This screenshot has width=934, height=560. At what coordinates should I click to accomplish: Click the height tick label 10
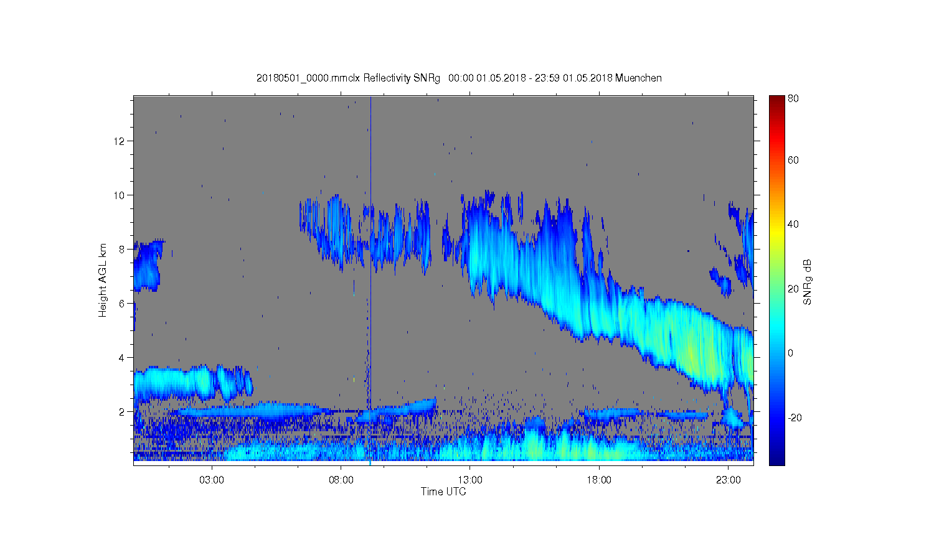point(120,195)
